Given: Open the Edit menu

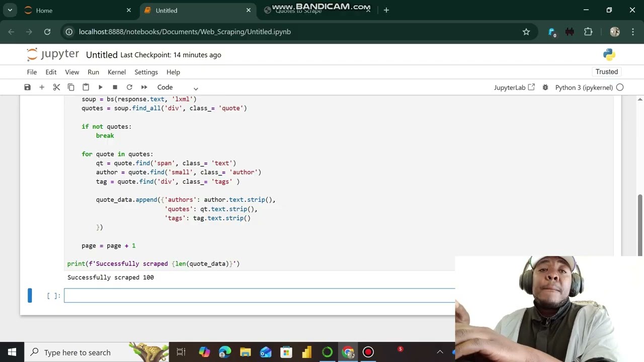Looking at the screenshot, I should click(x=51, y=72).
